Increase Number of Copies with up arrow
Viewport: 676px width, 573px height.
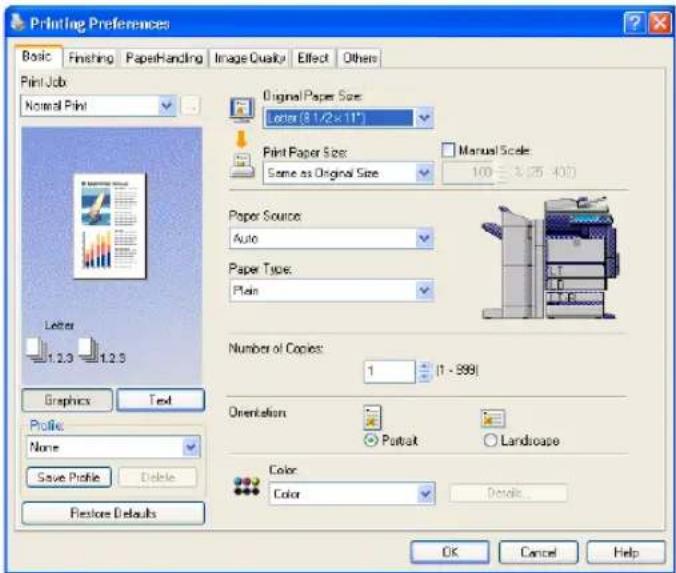(x=424, y=366)
